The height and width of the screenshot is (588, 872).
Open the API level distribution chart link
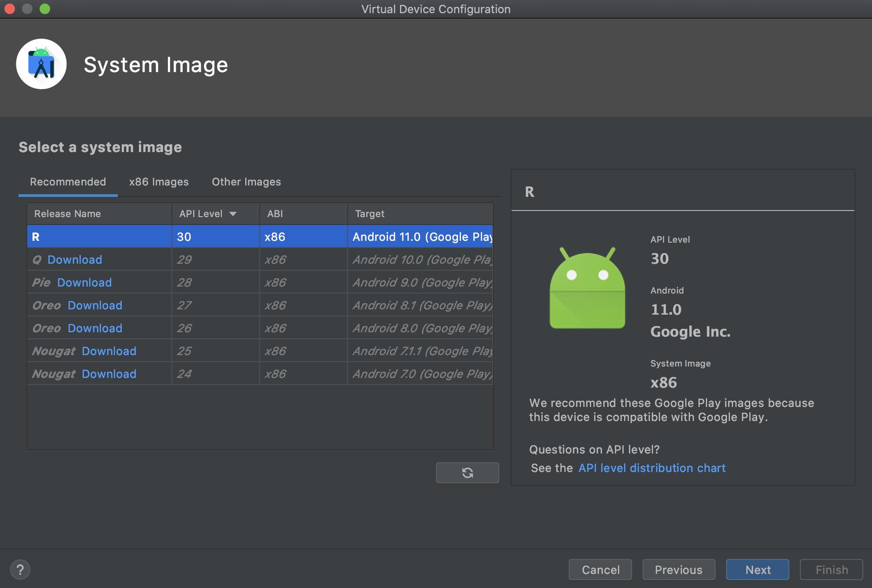tap(652, 468)
